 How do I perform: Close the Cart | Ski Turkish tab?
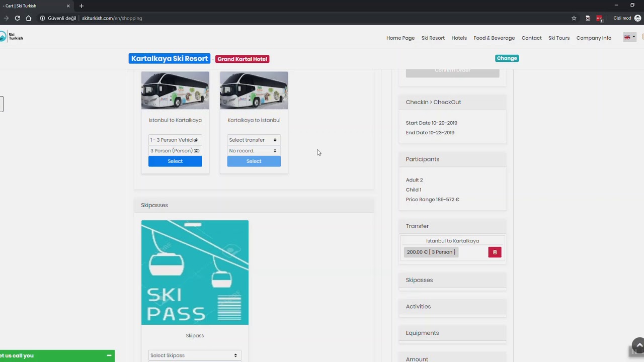pyautogui.click(x=68, y=6)
